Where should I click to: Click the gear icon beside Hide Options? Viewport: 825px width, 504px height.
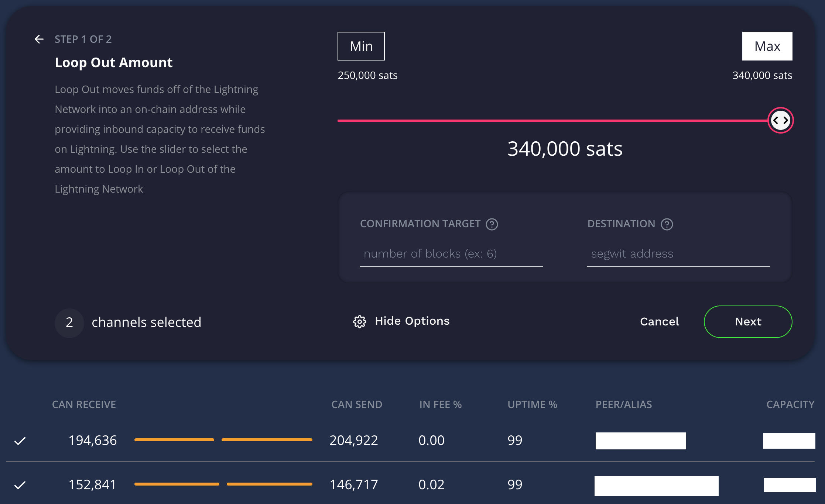pyautogui.click(x=359, y=322)
